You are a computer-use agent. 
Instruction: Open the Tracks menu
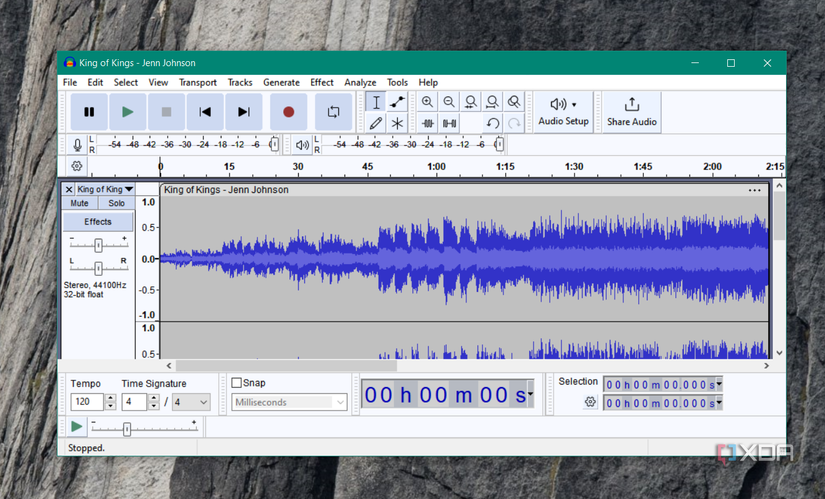(240, 83)
